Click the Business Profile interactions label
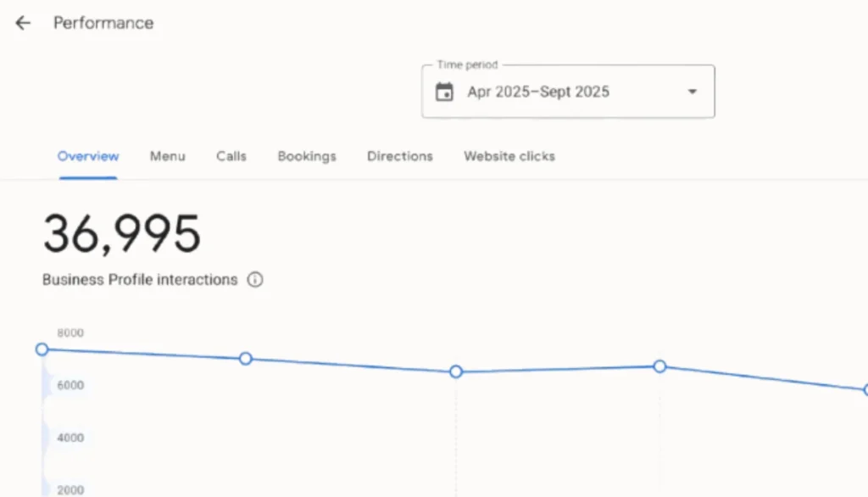Screen dimensions: 868x497 coord(140,280)
